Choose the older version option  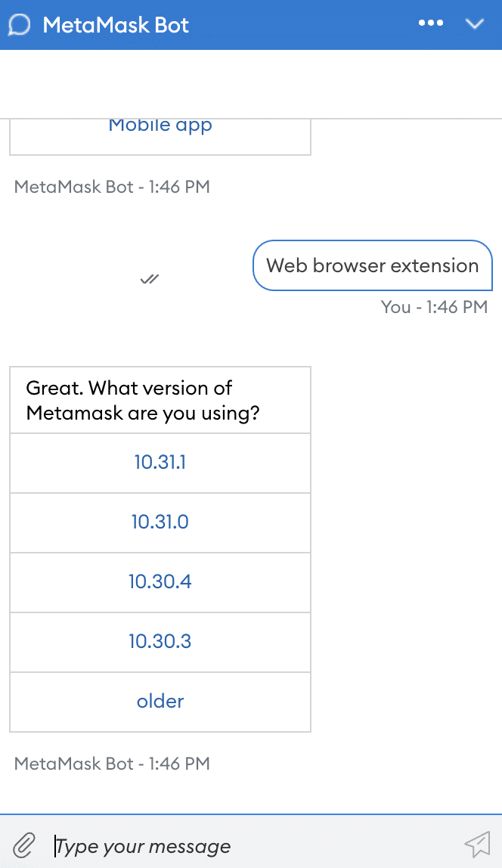coord(160,702)
